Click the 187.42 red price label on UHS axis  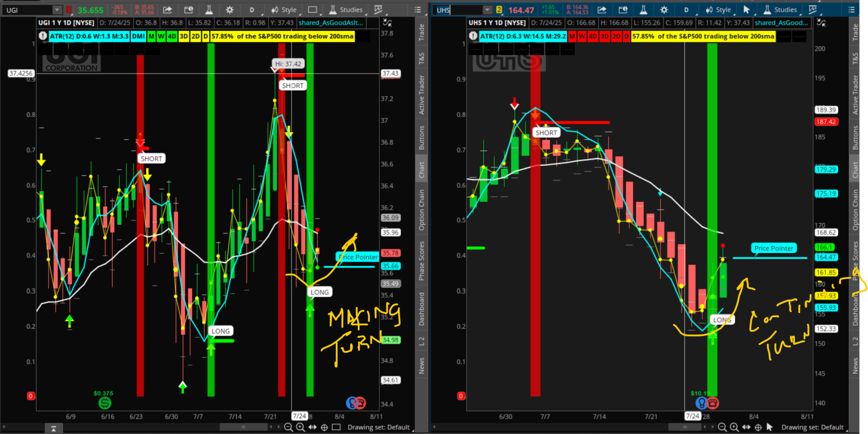click(x=826, y=122)
